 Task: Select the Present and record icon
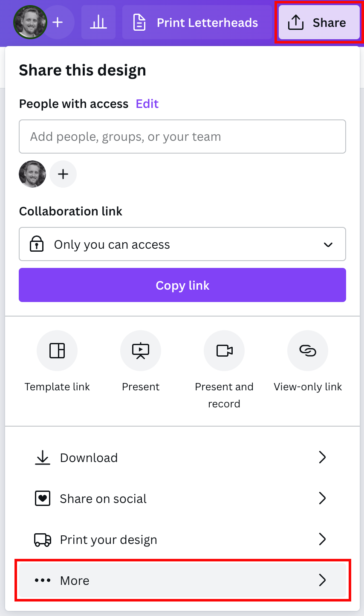tap(224, 351)
